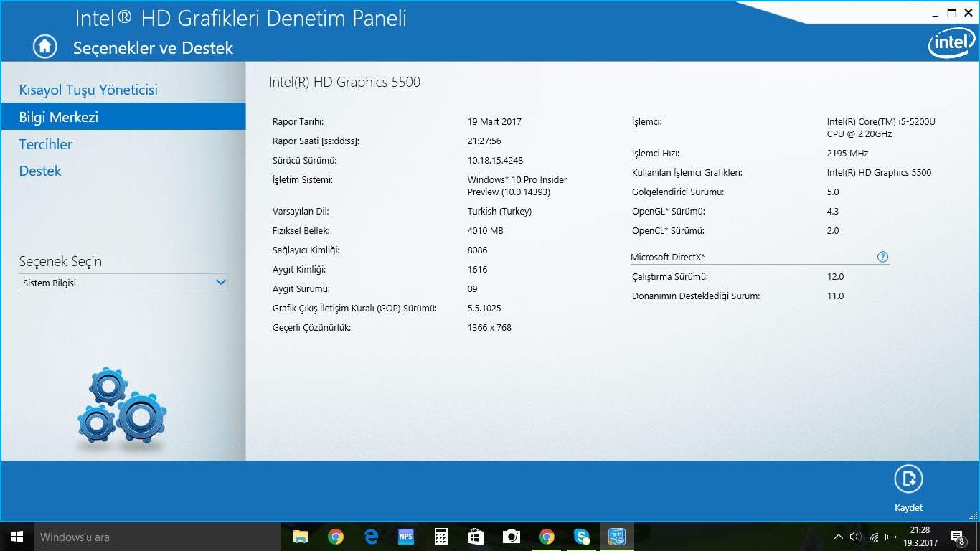Screen dimensions: 980x551
Task: Click the 'Gölgelendirici Sürümü:' label
Action: (678, 192)
